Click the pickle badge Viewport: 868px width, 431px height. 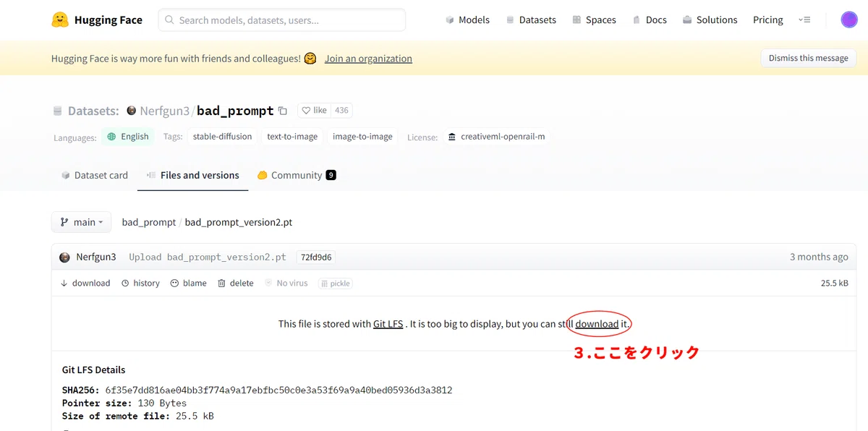pos(336,283)
